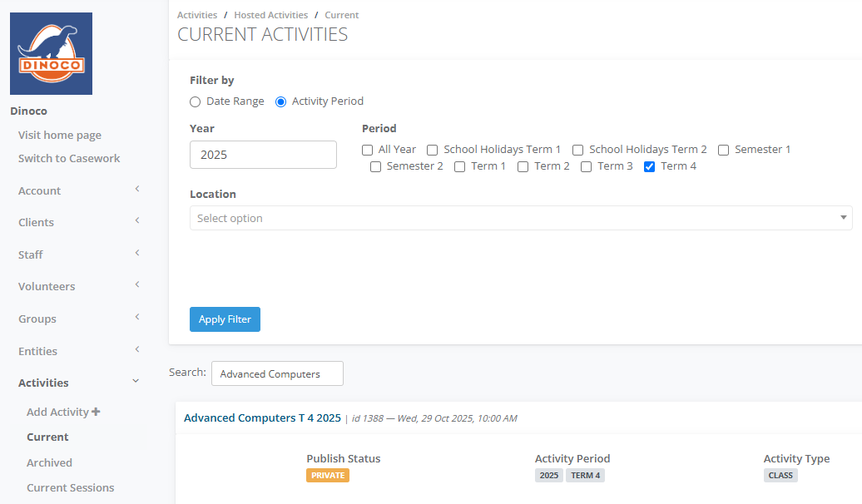
Task: Click the Dinoco dinosaur logo
Action: click(x=51, y=54)
